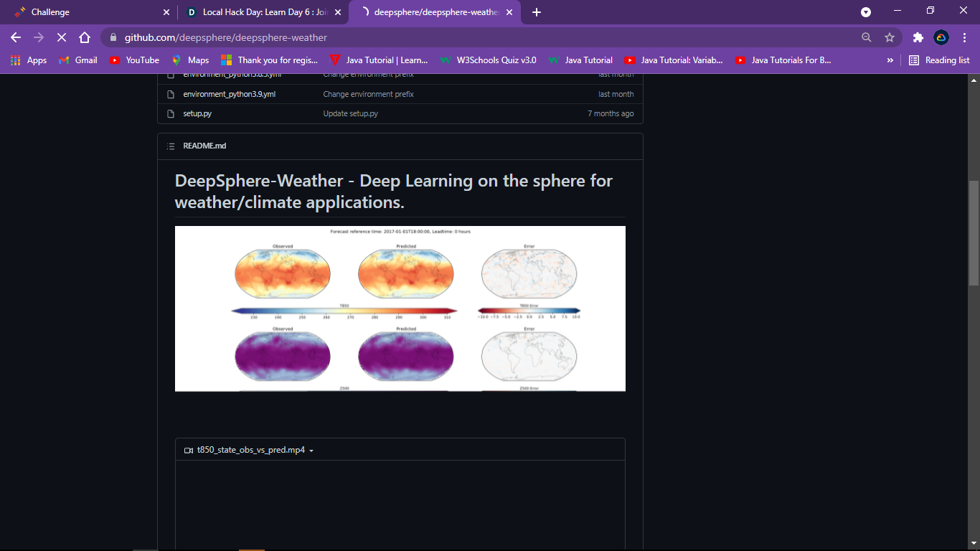980x551 pixels.
Task: Open the Chrome profile avatar
Action: click(941, 37)
